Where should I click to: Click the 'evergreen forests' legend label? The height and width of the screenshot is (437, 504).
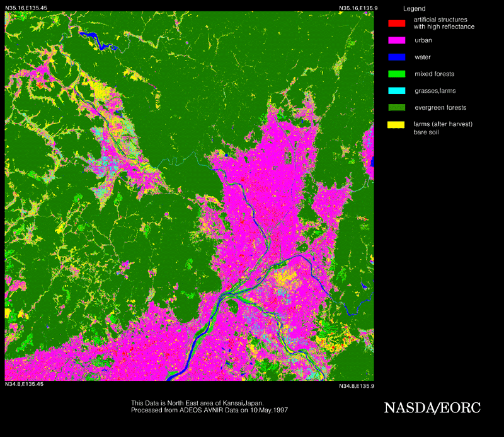click(x=440, y=107)
